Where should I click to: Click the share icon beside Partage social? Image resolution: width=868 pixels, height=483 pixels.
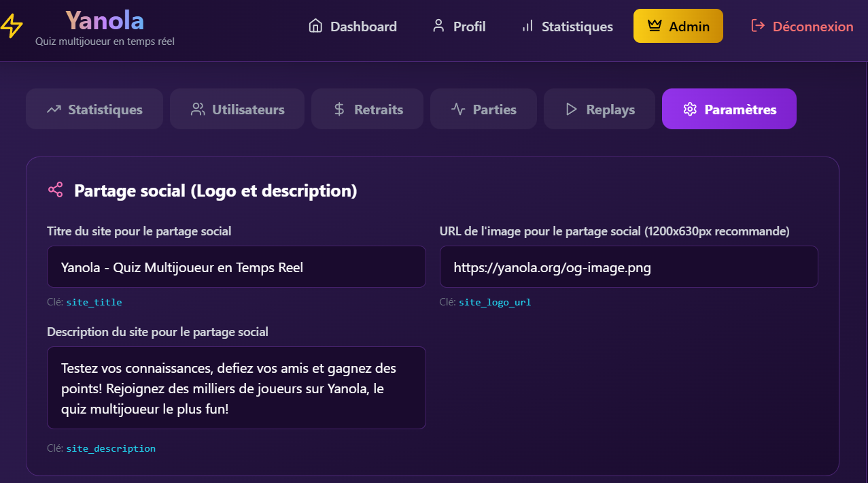tap(56, 190)
